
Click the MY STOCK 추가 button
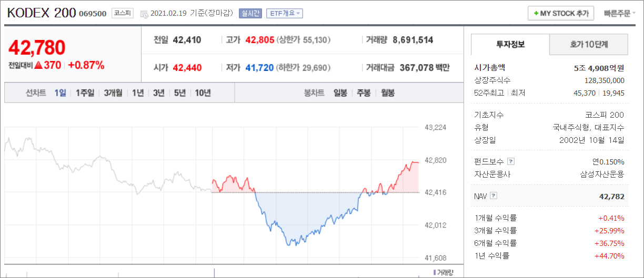pos(561,13)
